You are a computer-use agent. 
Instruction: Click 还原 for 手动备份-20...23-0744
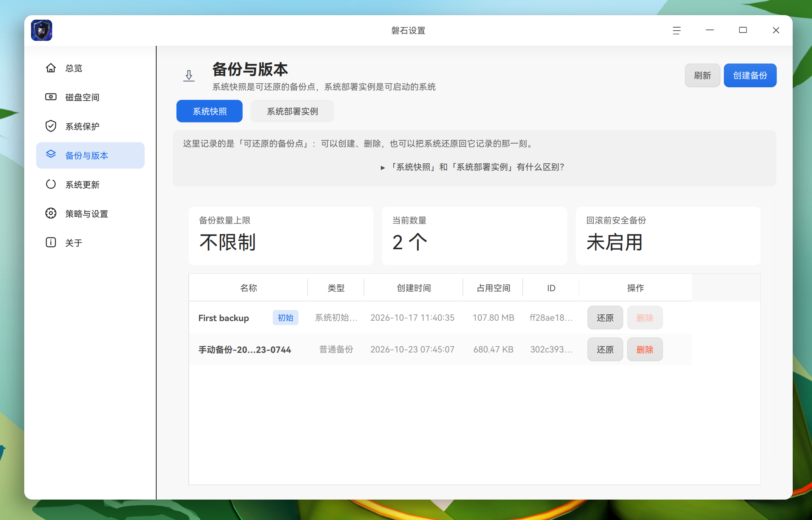click(605, 349)
